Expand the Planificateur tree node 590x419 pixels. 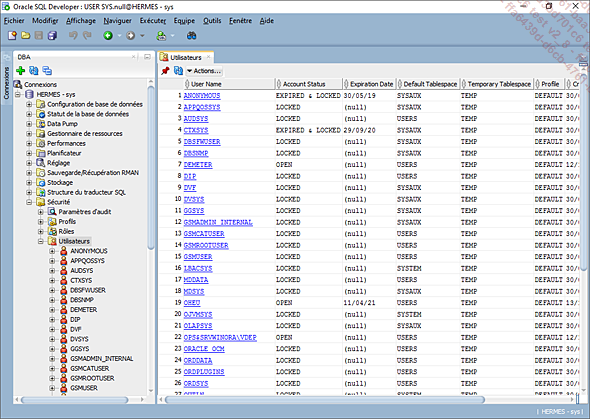[x=29, y=153]
